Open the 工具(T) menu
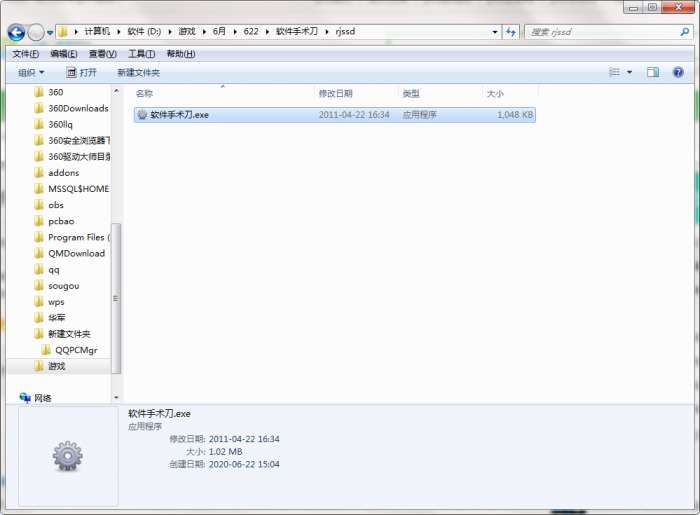The image size is (700, 515). pos(142,54)
